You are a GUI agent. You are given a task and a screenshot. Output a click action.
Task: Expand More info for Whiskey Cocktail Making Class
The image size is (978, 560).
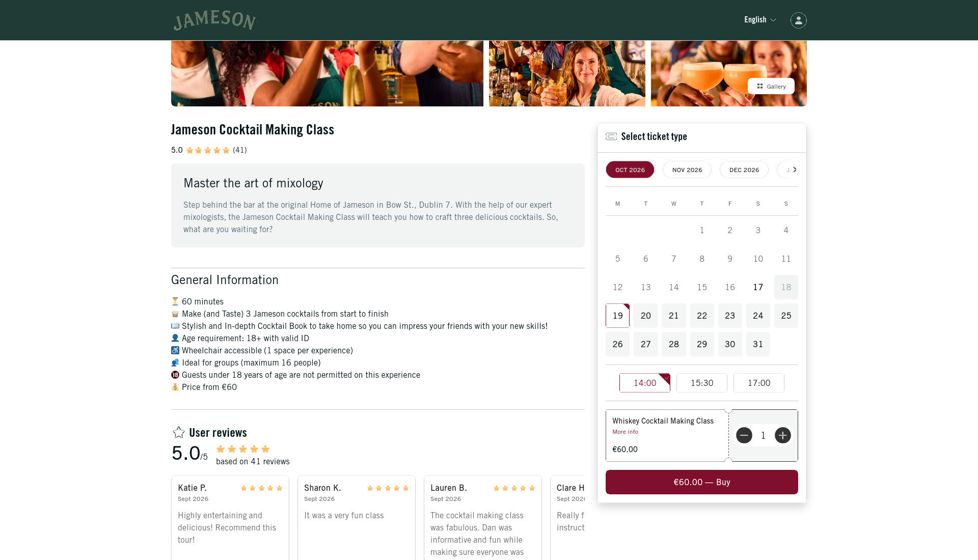(x=625, y=432)
